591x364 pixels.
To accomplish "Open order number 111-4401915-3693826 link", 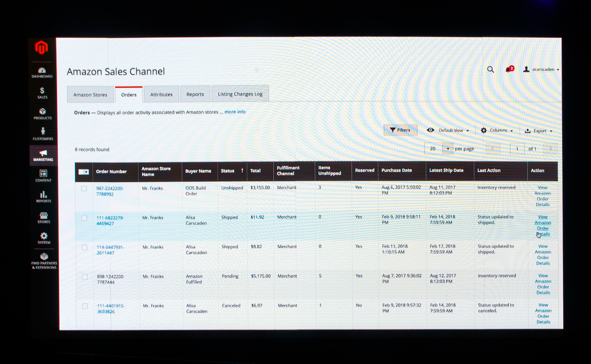I will coord(111,309).
